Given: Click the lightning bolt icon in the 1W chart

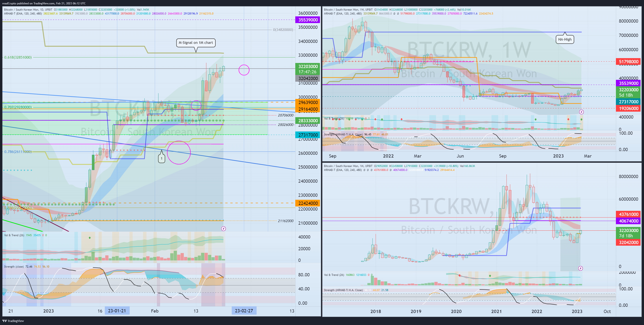Looking at the screenshot, I should tap(582, 112).
